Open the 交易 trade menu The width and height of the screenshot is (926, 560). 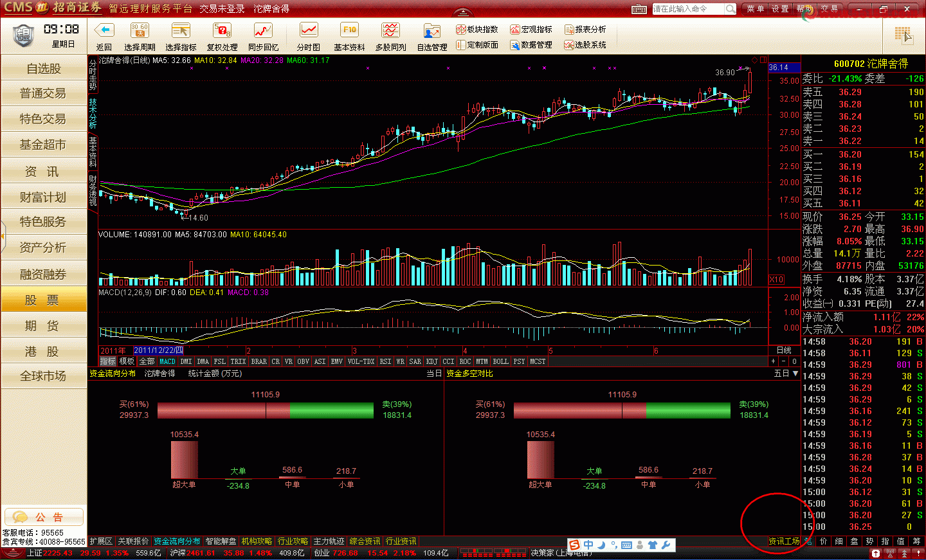[830, 9]
